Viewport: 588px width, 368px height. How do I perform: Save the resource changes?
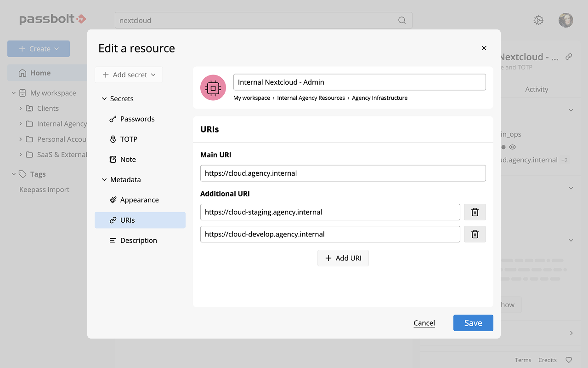coord(473,323)
